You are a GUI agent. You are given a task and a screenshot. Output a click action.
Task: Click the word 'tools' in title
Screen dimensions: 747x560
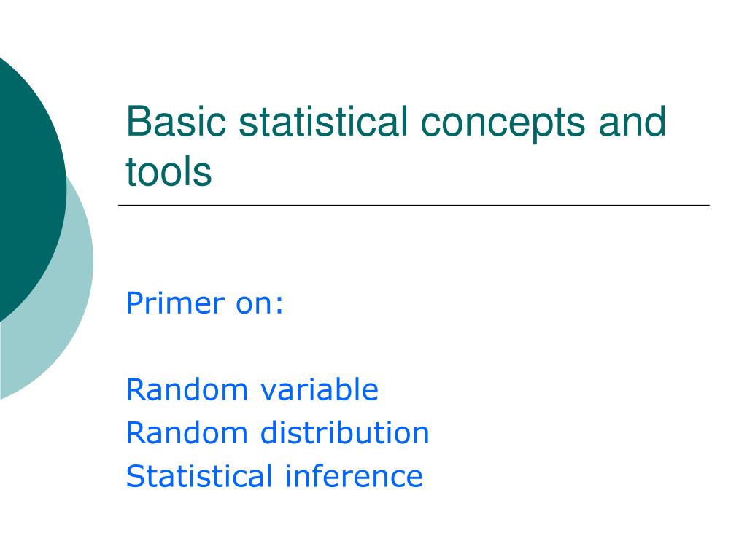[169, 171]
